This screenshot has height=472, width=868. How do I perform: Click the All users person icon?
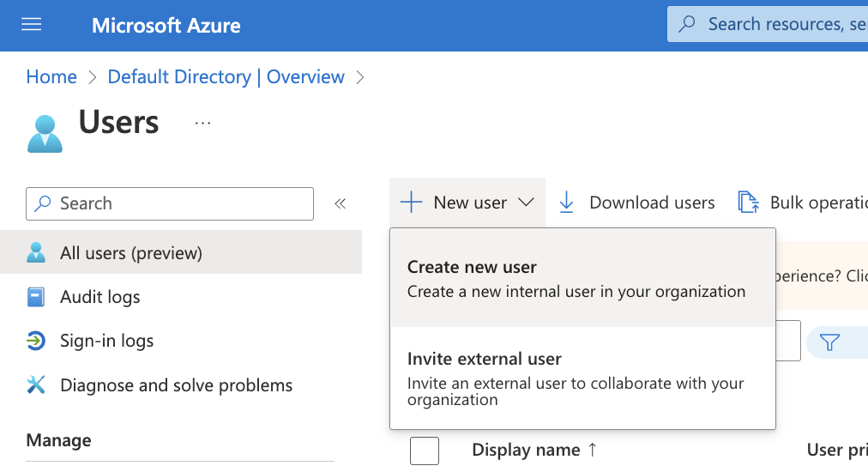36,252
